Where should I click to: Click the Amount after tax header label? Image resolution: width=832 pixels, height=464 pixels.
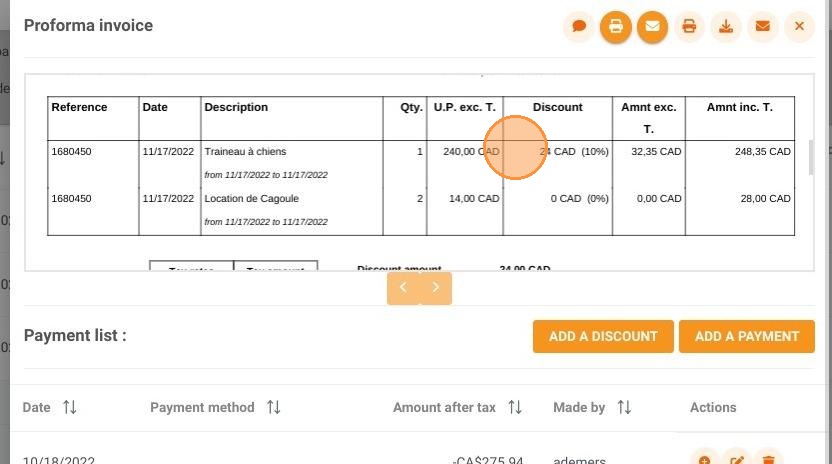pos(444,407)
